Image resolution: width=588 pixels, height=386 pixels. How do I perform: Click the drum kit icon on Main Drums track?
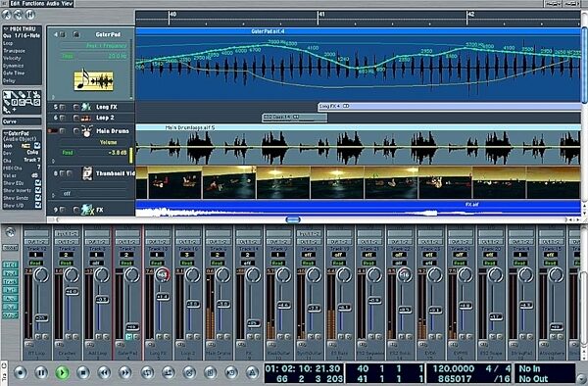click(x=87, y=131)
